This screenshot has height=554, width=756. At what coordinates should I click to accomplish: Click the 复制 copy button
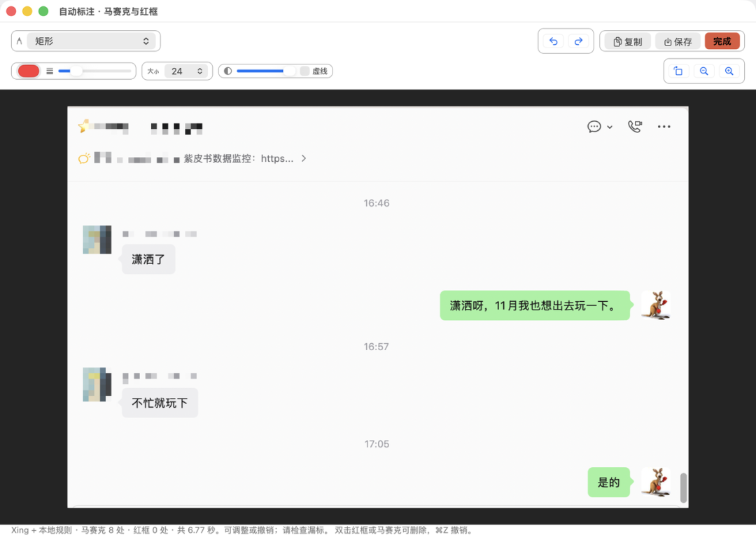pos(627,41)
